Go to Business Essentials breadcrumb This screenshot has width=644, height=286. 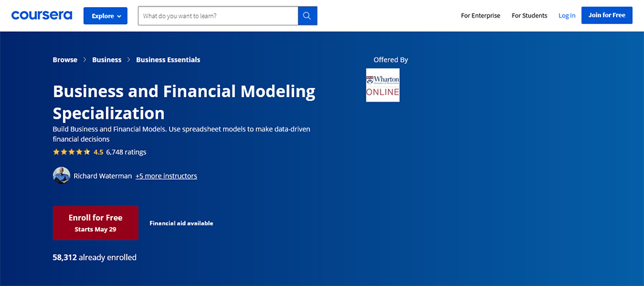168,60
